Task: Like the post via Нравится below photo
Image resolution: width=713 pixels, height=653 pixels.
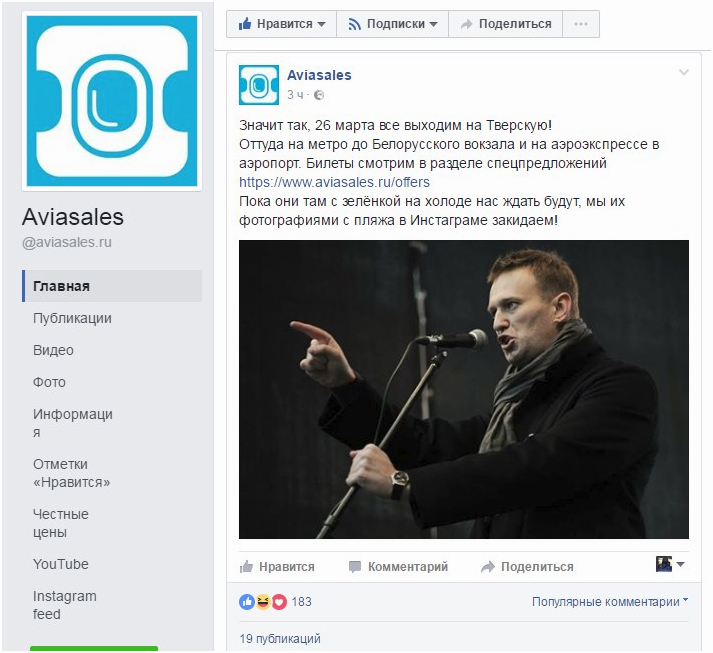Action: (277, 567)
